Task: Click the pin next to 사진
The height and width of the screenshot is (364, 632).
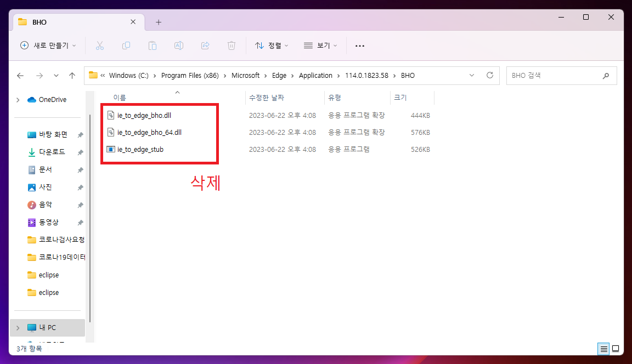Action: pyautogui.click(x=80, y=187)
